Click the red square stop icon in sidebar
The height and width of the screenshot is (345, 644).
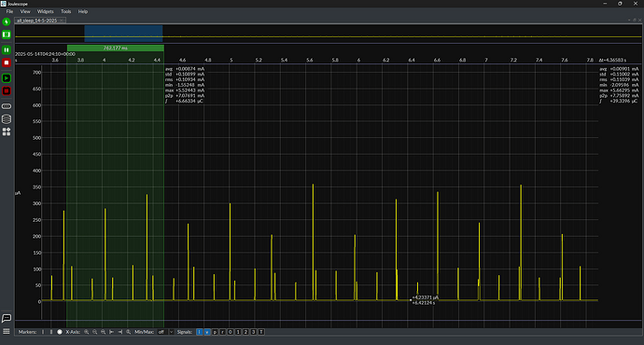[x=7, y=62]
